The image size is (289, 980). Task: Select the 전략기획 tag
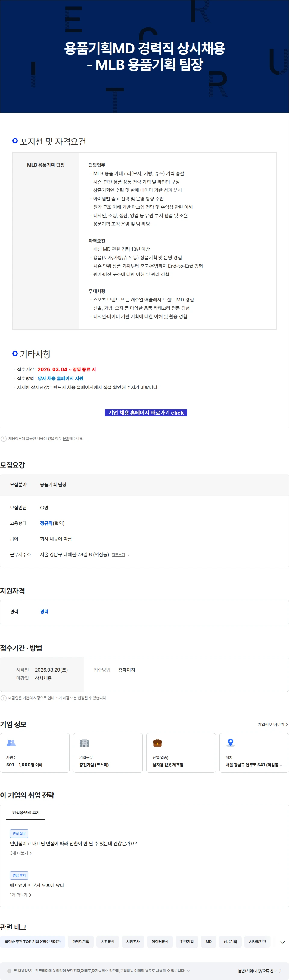tap(187, 942)
